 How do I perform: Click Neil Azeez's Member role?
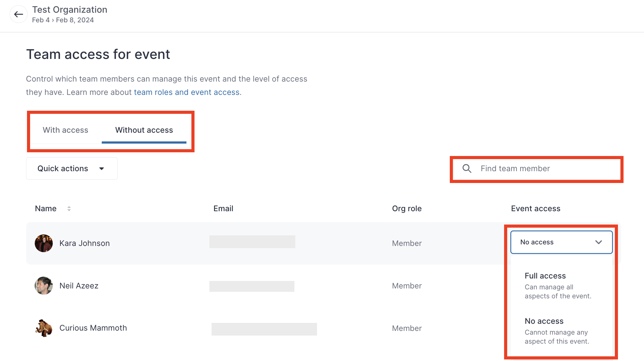point(407,286)
